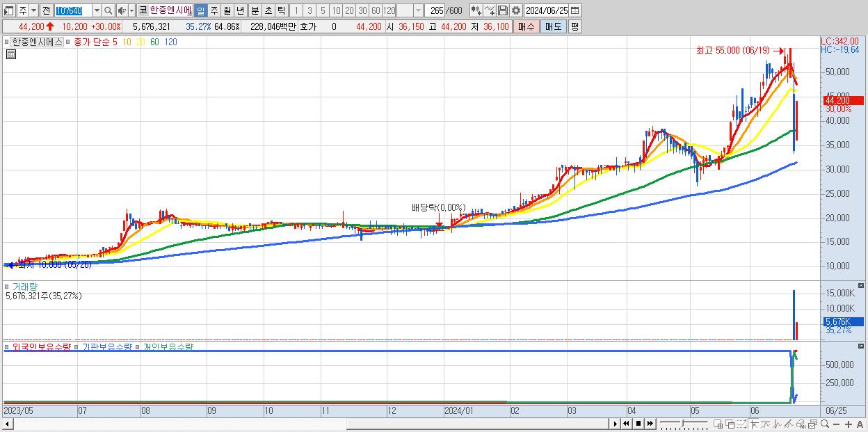This screenshot has height=432, width=868.
Task: Open the calendar picker beside 2024/06/25
Action: 574,10
